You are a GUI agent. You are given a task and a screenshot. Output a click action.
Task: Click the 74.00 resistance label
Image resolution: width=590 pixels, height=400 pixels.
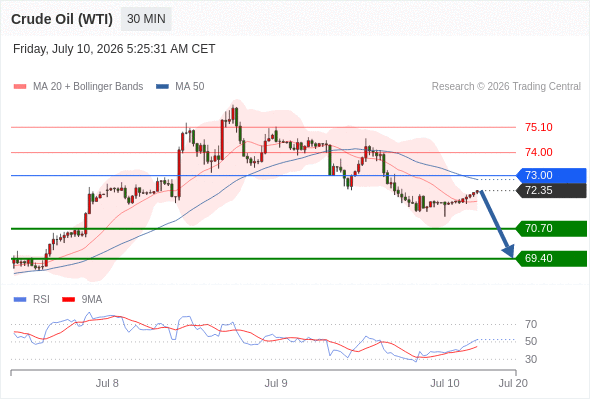539,152
